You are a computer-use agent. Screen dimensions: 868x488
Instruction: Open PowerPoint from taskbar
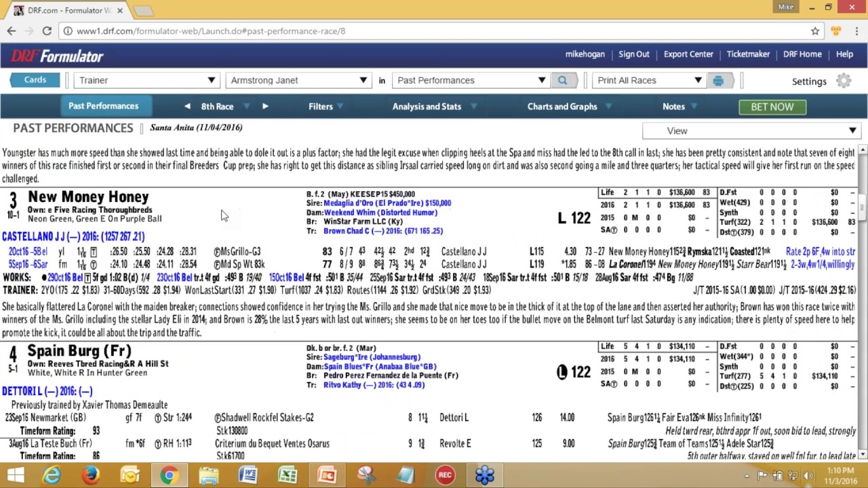pos(327,475)
